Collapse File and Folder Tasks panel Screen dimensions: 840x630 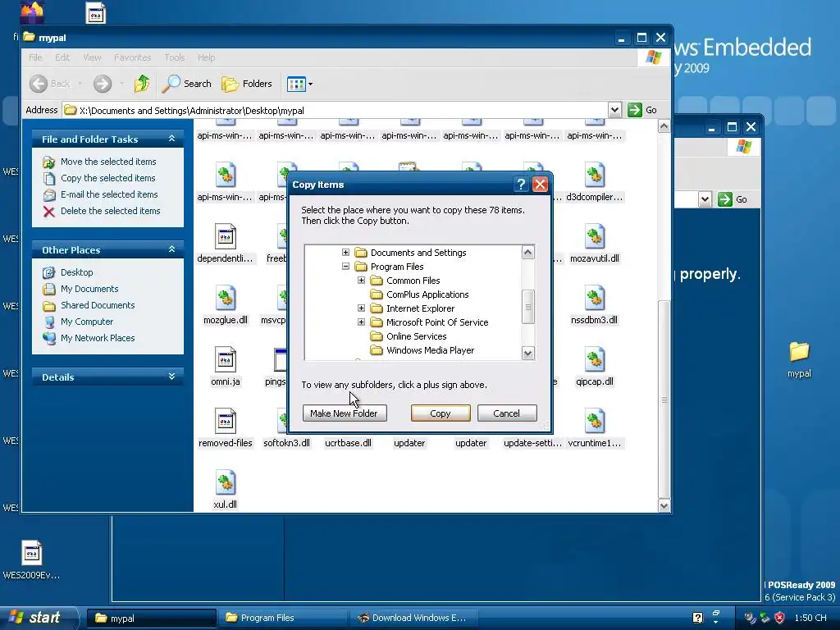[x=172, y=139]
